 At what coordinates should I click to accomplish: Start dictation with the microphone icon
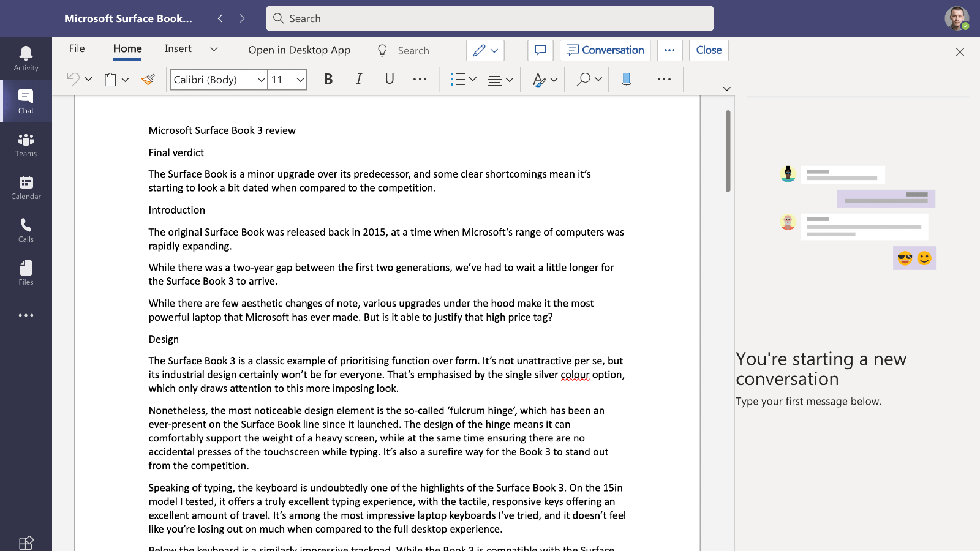[x=626, y=79]
